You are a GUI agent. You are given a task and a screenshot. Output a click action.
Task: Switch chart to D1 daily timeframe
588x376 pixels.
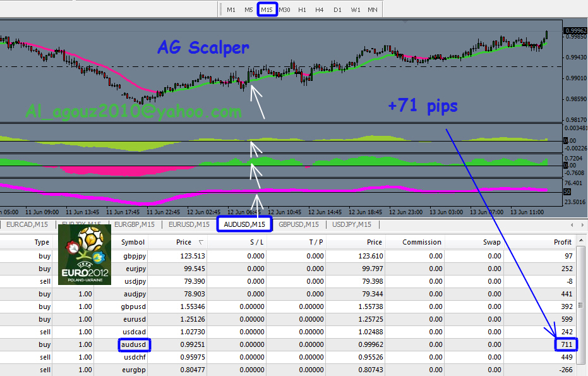pos(337,9)
